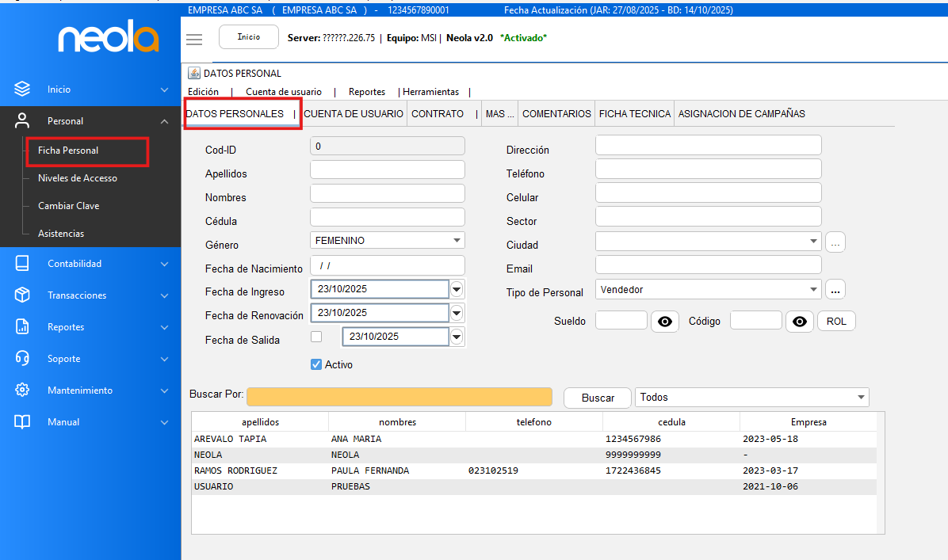Switch to the CONTRATO tab
This screenshot has height=560, width=948.
point(438,114)
